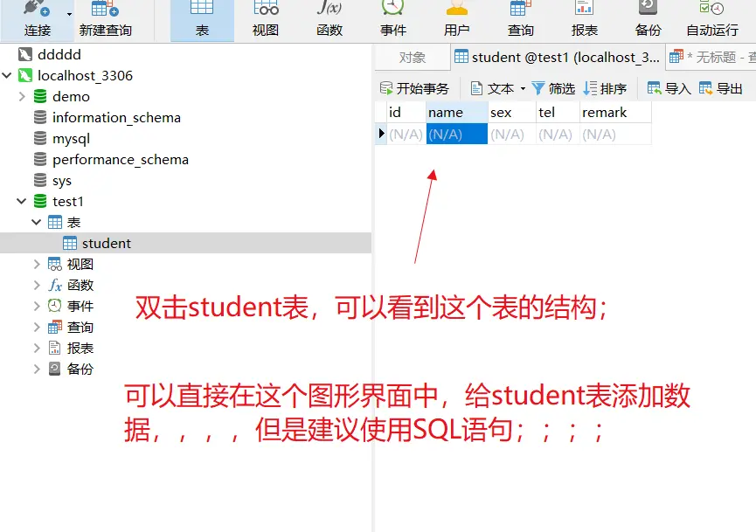Switch to the 无标题 query tab
This screenshot has height=532, width=756.
point(711,58)
